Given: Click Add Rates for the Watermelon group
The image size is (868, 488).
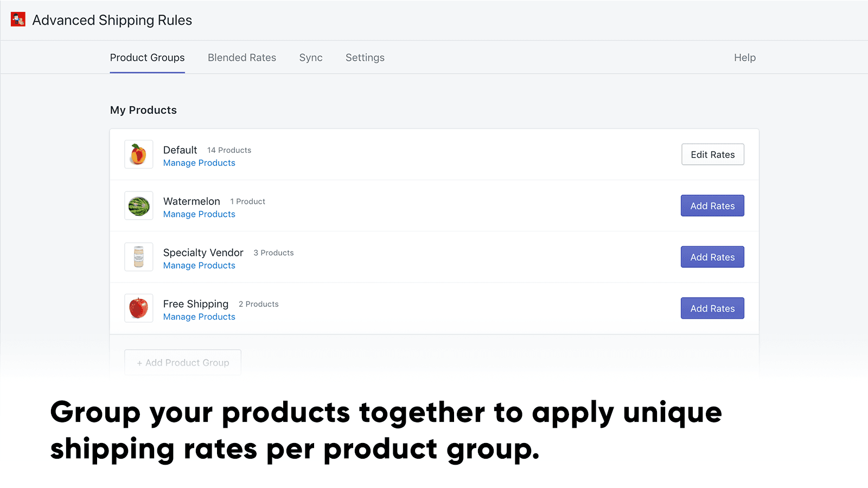Looking at the screenshot, I should (x=712, y=206).
